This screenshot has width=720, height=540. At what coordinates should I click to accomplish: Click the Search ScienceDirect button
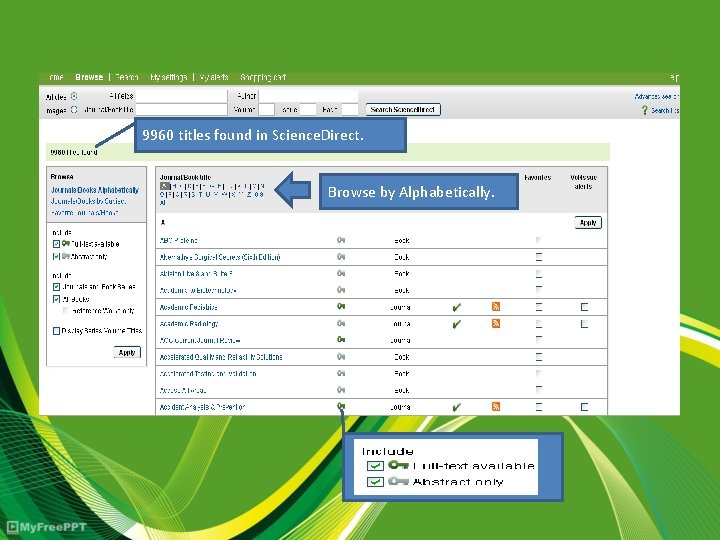tap(403, 109)
